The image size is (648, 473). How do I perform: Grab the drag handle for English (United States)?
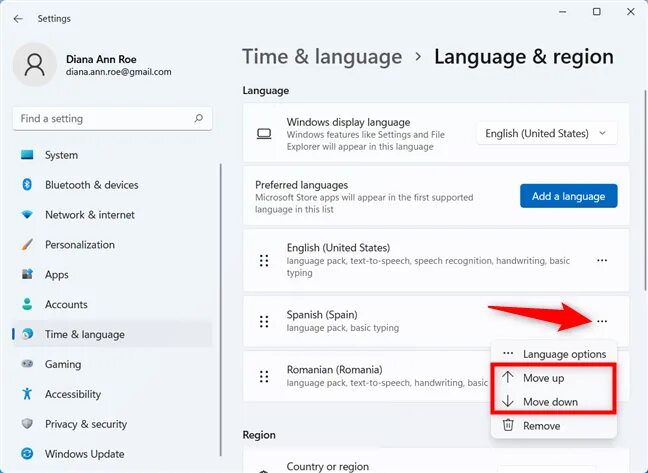264,261
